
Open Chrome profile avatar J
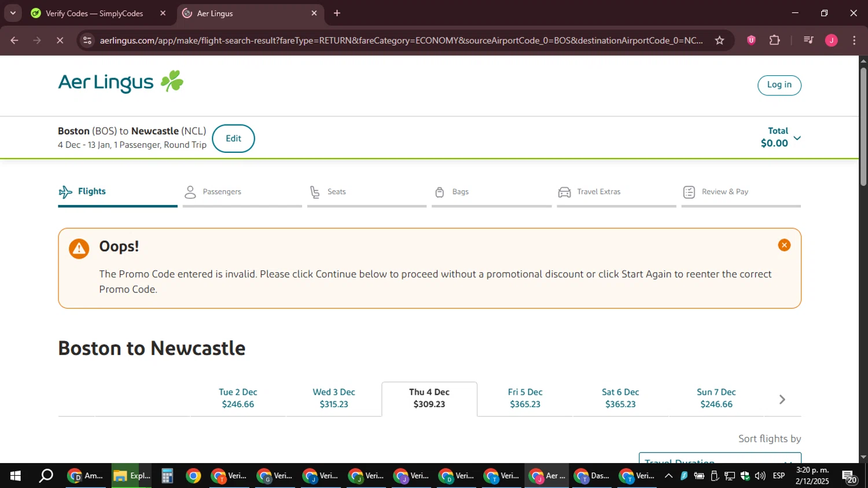pos(832,41)
